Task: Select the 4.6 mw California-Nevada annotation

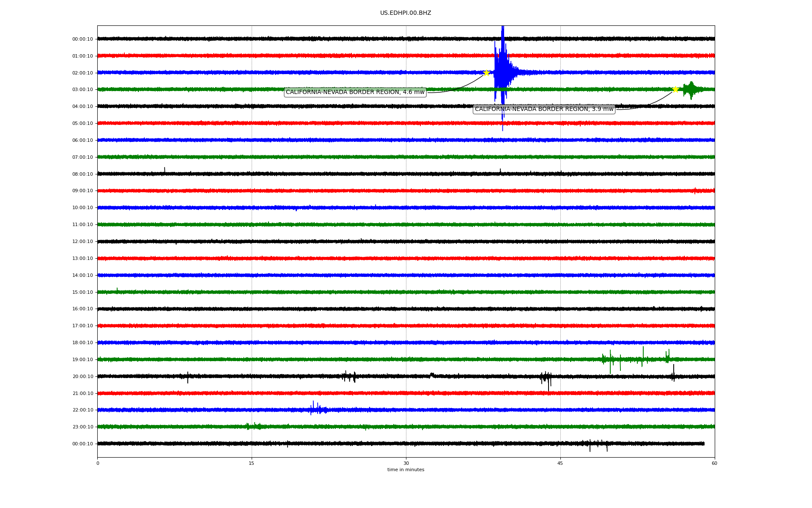Action: [x=355, y=92]
